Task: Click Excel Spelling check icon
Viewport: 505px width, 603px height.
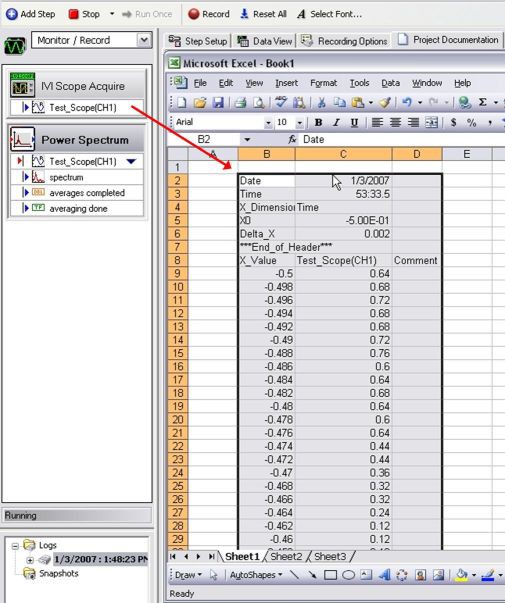Action: pyautogui.click(x=281, y=102)
